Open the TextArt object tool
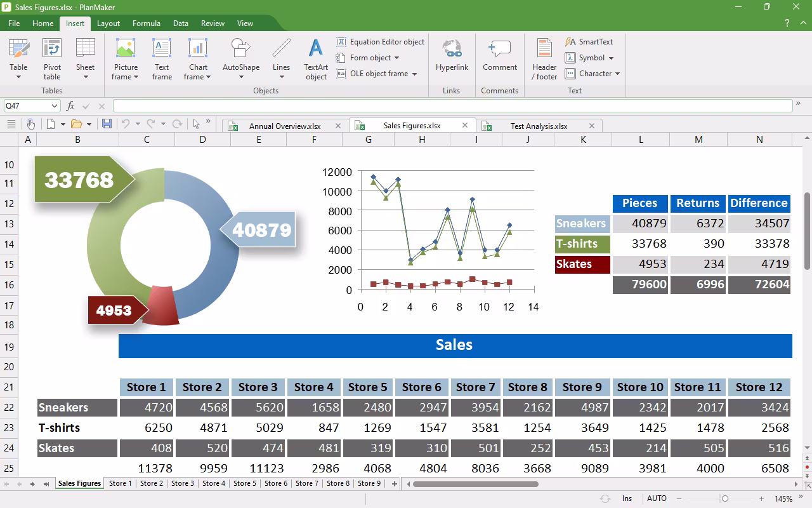812x508 pixels. (x=315, y=59)
